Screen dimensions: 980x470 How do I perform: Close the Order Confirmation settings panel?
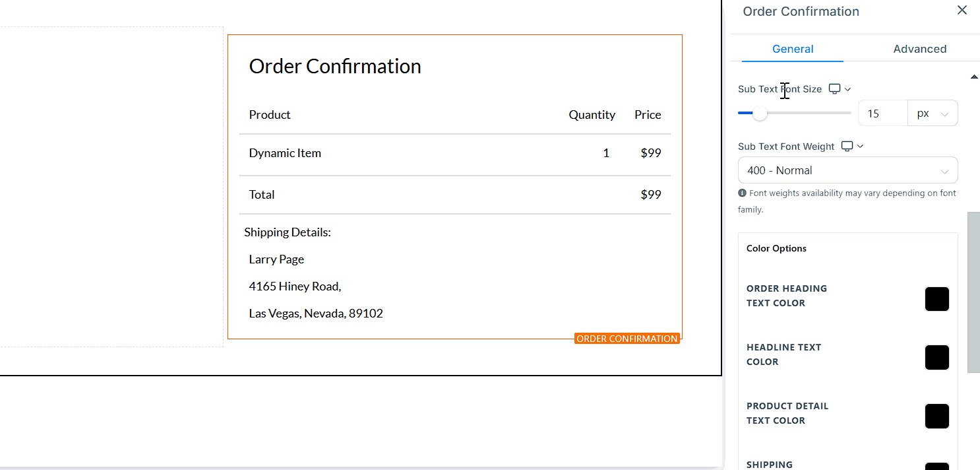click(962, 10)
